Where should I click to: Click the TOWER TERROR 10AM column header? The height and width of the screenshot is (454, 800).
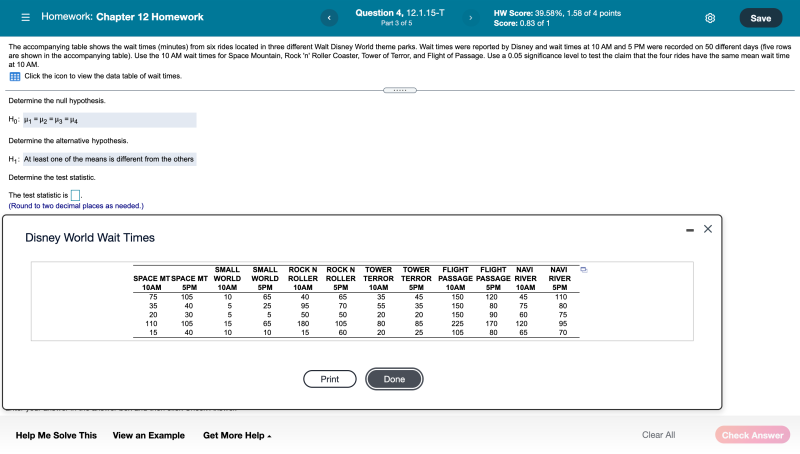[378, 279]
